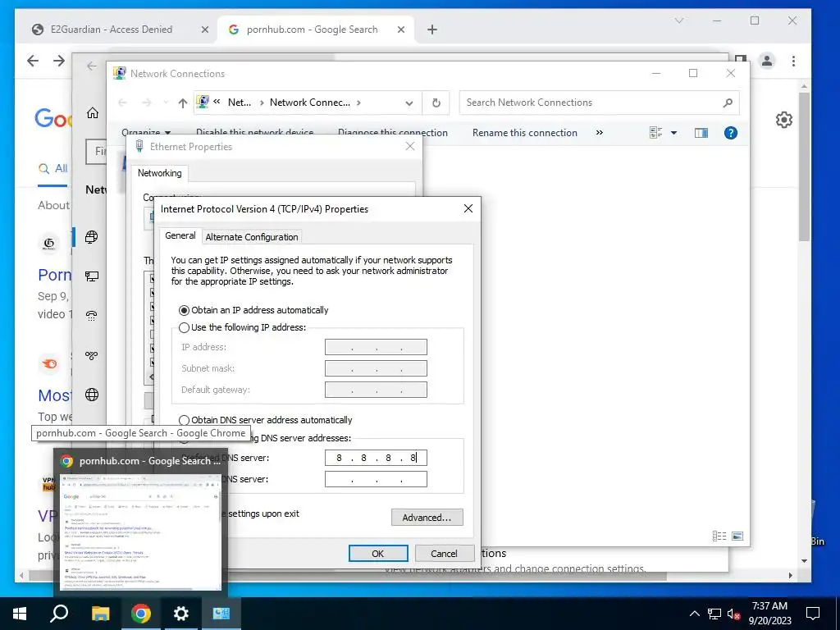Click the Net... breadcrumb segment
Image resolution: width=840 pixels, height=630 pixels.
click(240, 103)
